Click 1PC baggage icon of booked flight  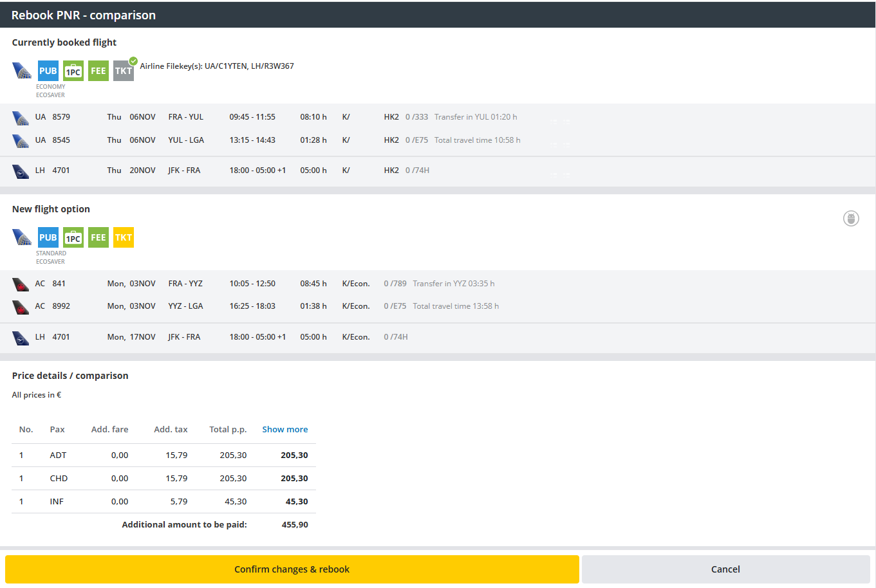(73, 71)
